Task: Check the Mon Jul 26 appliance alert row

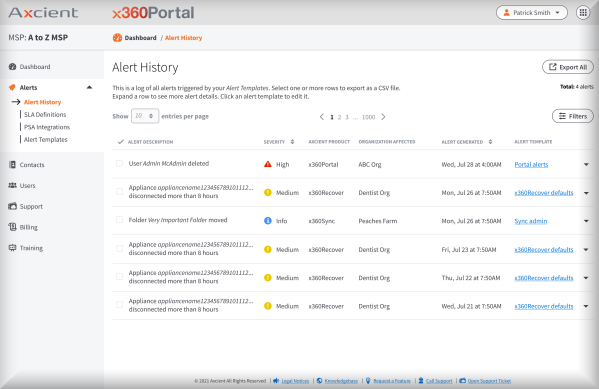Action: (120, 191)
